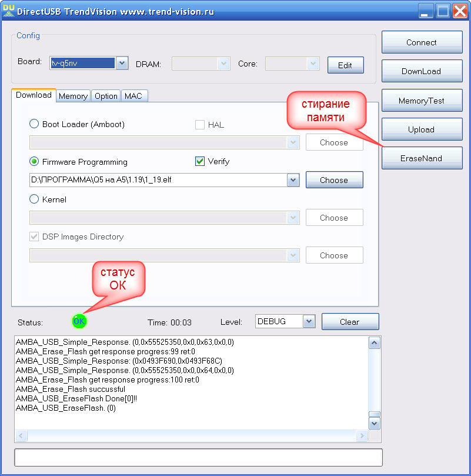Click the DU application icon in title bar
This screenshot has width=471, height=476.
9,10
